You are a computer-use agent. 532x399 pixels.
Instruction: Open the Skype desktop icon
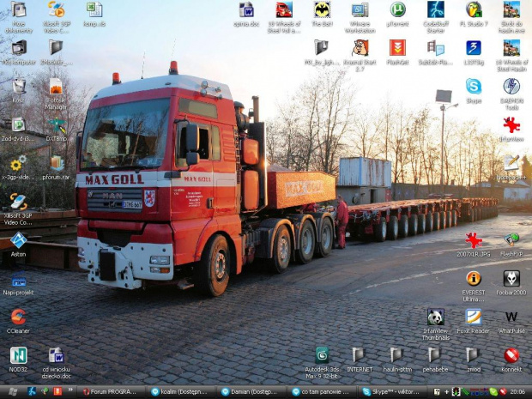point(473,87)
